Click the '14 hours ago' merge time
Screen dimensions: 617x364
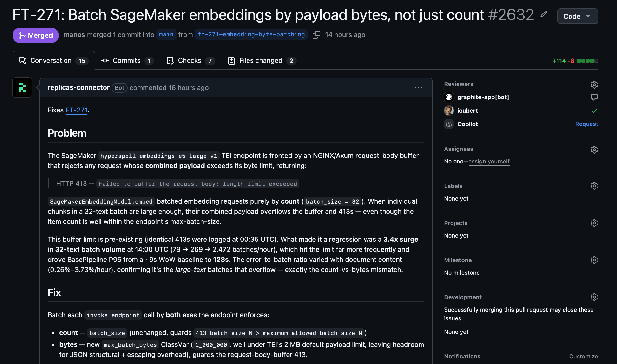pos(345,35)
